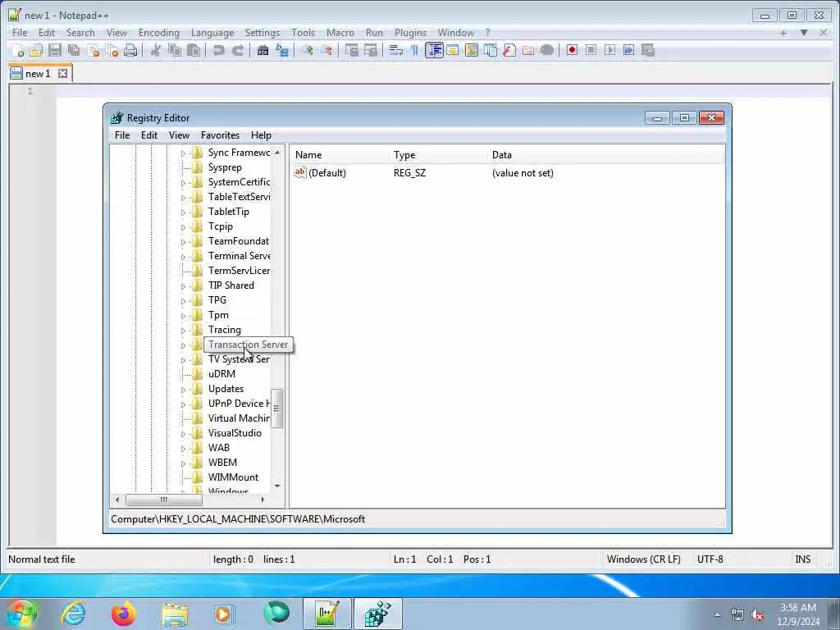Click the tree horizontal scrollbar thumb
Screen dimensions: 840x630
164,500
